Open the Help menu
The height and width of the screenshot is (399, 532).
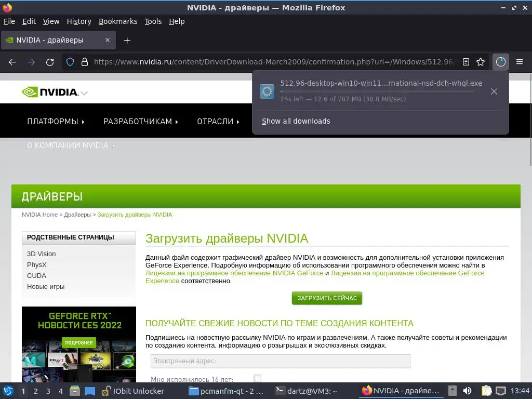[x=177, y=21]
